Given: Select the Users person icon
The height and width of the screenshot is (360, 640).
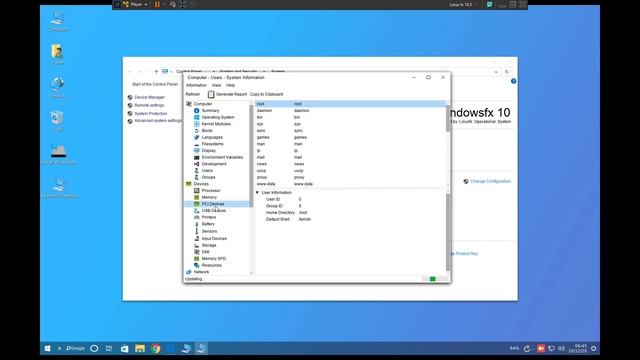Looking at the screenshot, I should coord(196,171).
